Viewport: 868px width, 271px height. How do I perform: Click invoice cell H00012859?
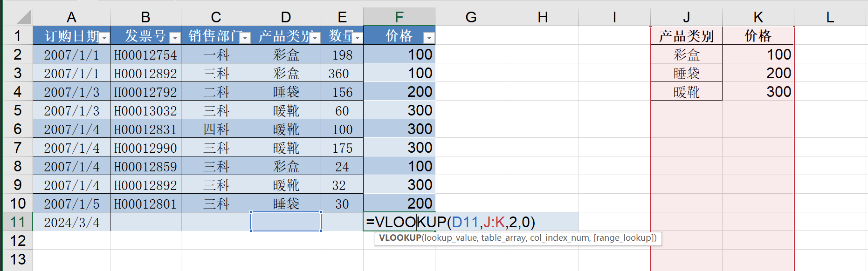pos(145,166)
